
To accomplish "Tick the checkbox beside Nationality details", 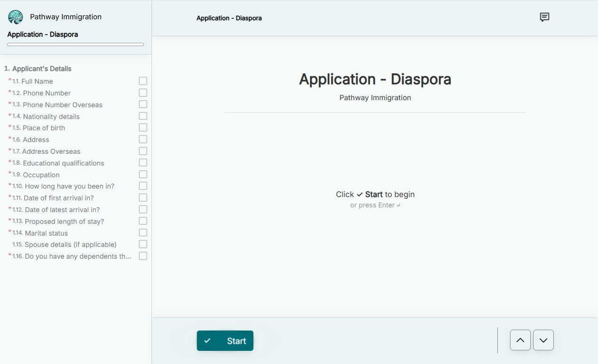I will tap(143, 116).
